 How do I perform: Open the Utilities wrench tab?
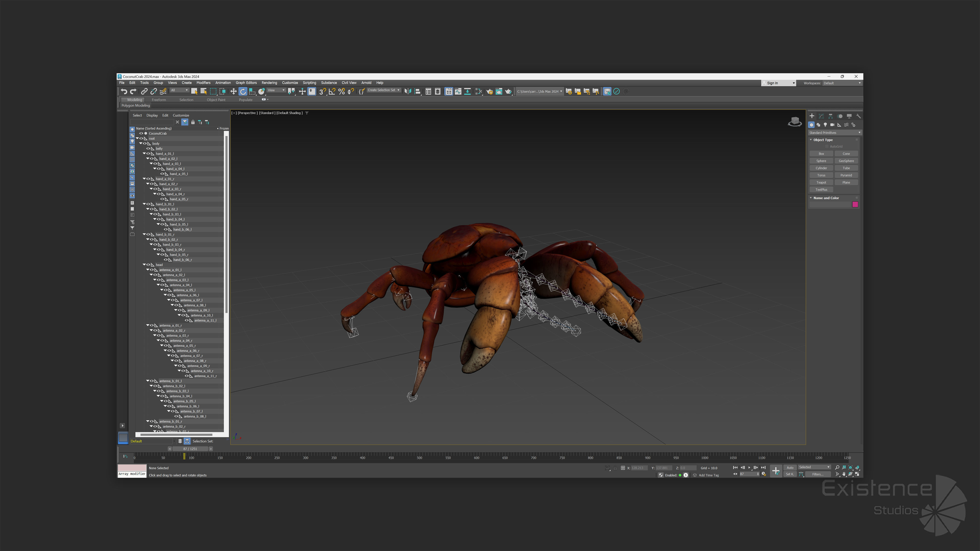pos(859,116)
